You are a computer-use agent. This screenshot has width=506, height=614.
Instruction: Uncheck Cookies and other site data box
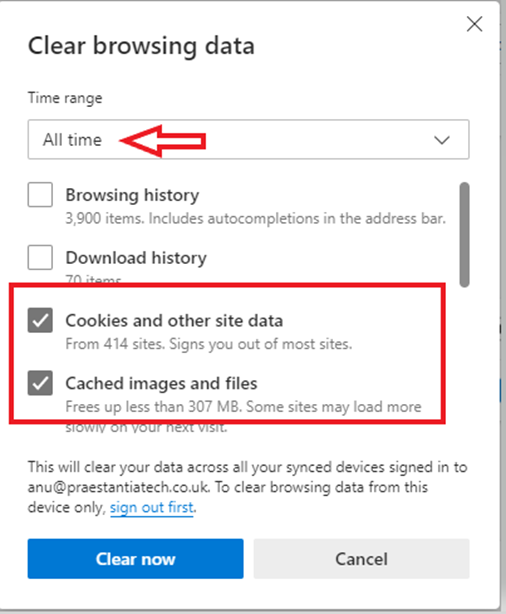pos(40,320)
